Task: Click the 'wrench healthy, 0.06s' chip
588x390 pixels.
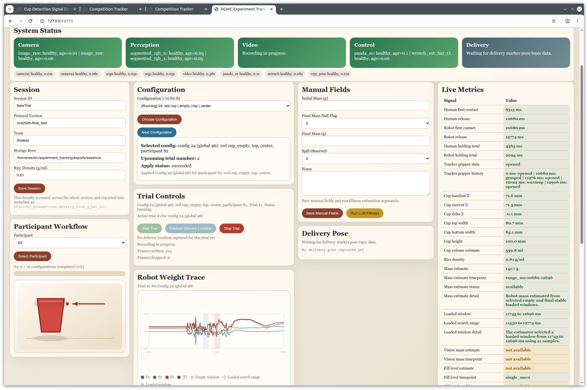Action: click(285, 74)
